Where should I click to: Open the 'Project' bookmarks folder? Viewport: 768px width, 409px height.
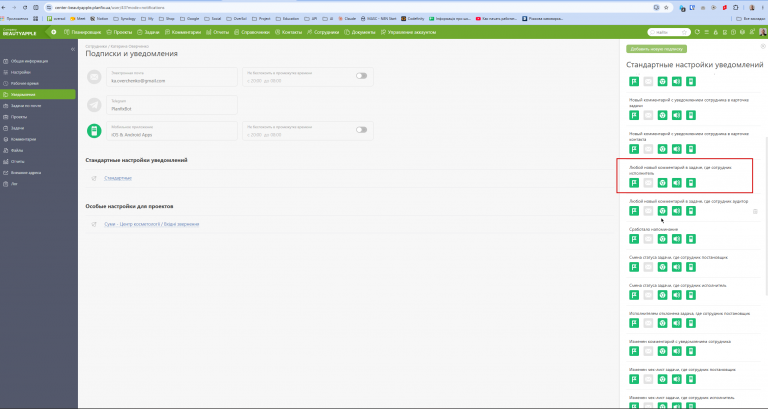[261, 19]
